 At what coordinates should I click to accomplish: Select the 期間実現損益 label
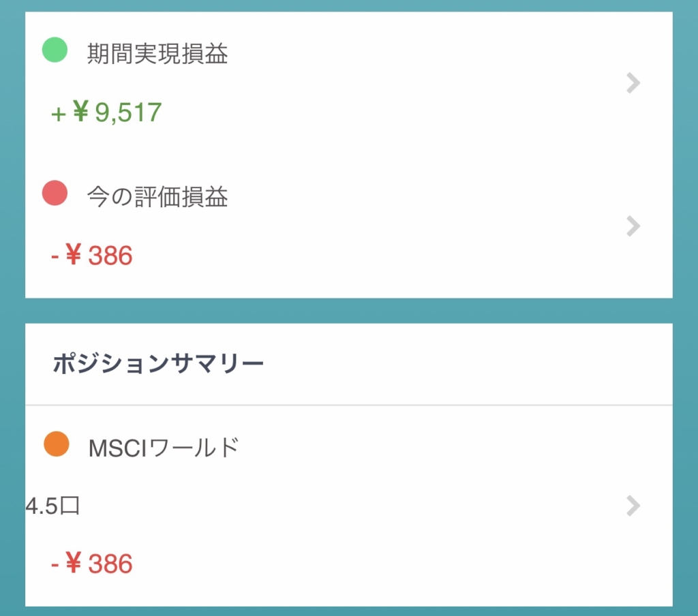157,54
